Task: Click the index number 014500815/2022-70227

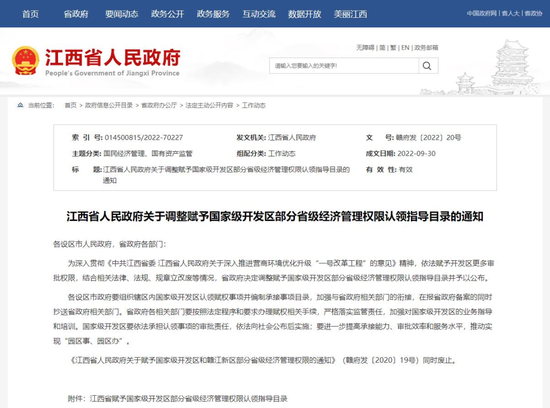Action: pyautogui.click(x=144, y=138)
